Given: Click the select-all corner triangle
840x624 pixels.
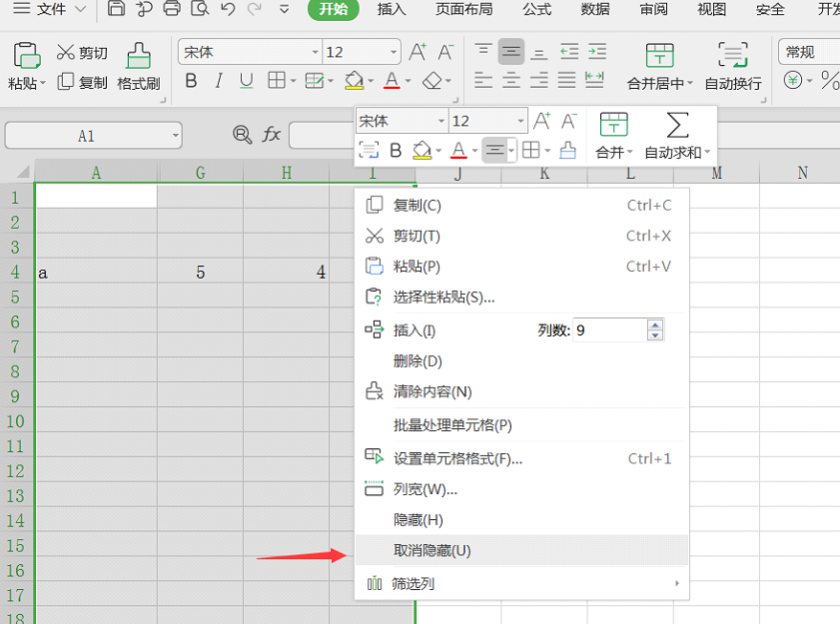Looking at the screenshot, I should [x=23, y=172].
